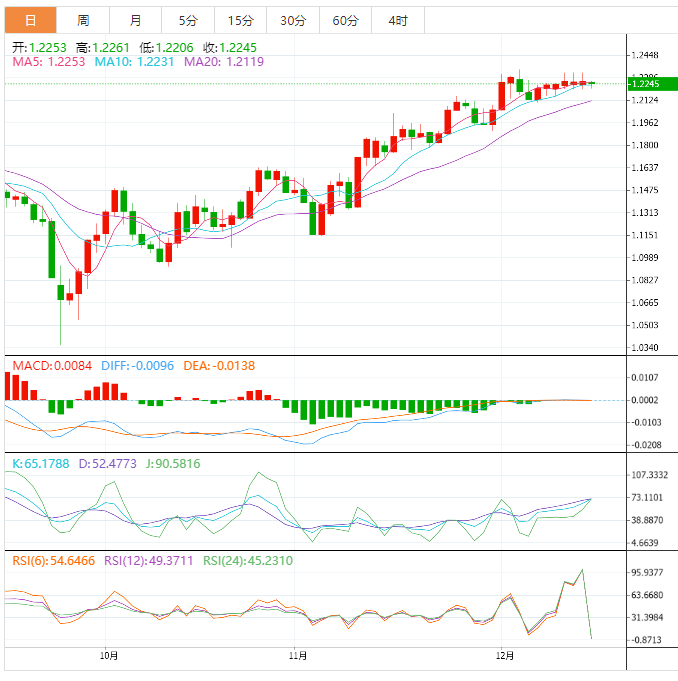Switch to the 周 weekly tab
Image resolution: width=678 pixels, height=681 pixels.
[83, 20]
